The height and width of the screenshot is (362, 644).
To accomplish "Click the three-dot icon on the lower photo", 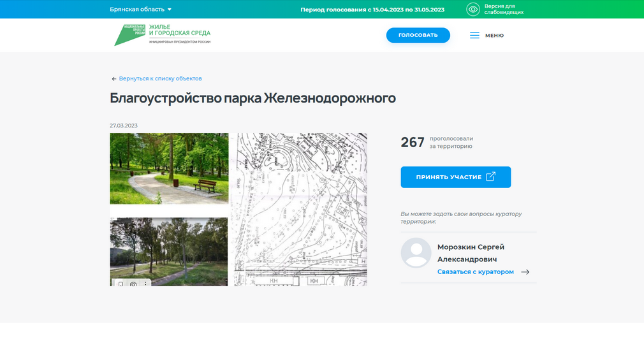I will [145, 284].
